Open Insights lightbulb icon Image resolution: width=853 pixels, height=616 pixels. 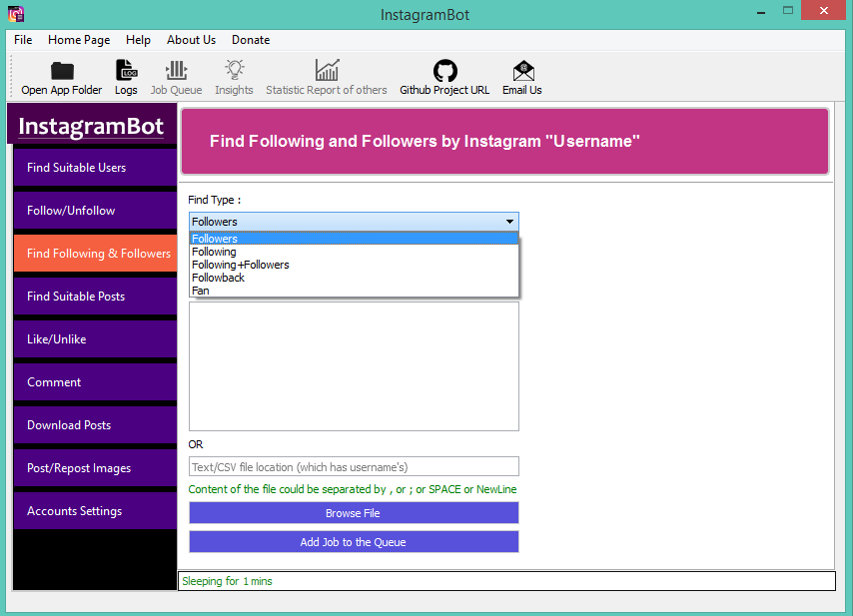pyautogui.click(x=234, y=71)
